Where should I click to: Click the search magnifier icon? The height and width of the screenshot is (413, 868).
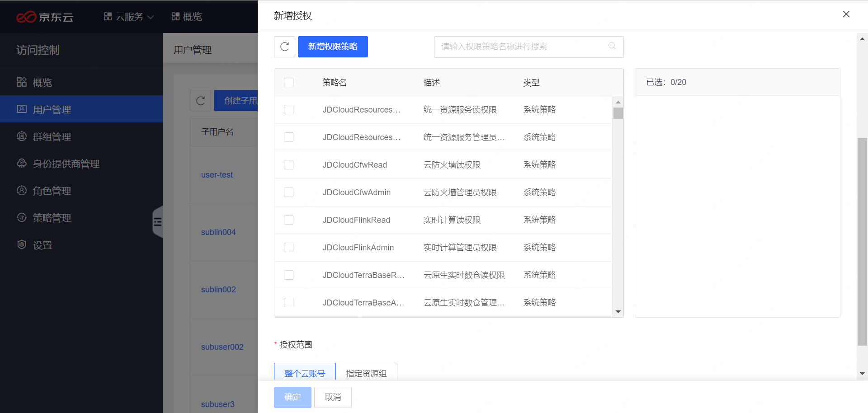click(x=612, y=46)
